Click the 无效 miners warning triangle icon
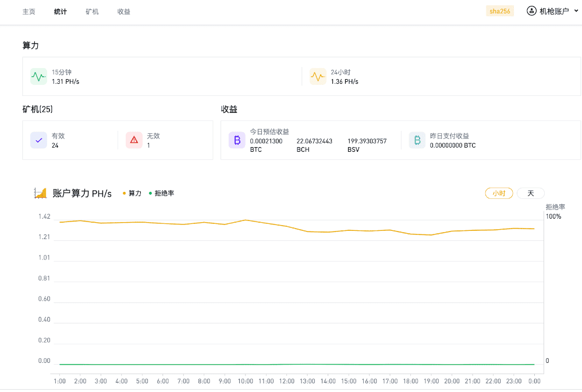Image resolution: width=582 pixels, height=392 pixels. tap(134, 140)
